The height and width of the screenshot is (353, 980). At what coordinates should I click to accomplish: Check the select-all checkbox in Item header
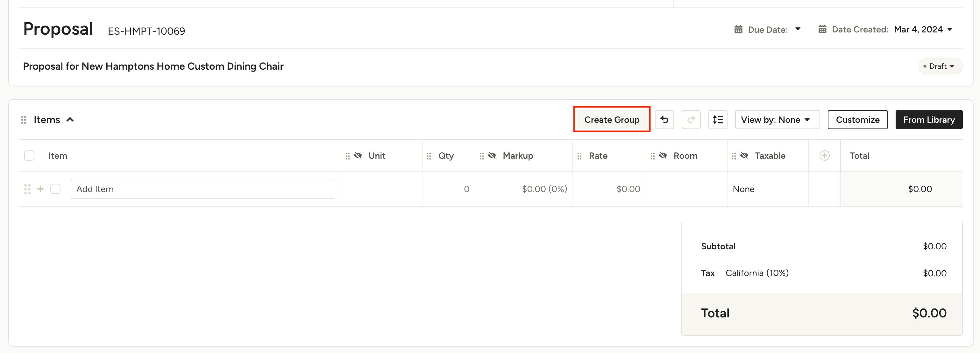click(29, 156)
